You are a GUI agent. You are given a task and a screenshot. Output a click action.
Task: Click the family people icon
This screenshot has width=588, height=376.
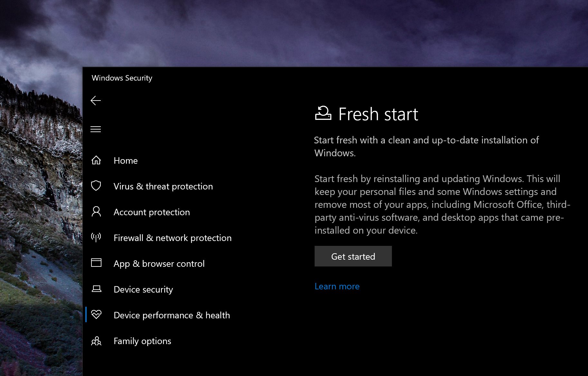[x=96, y=341]
